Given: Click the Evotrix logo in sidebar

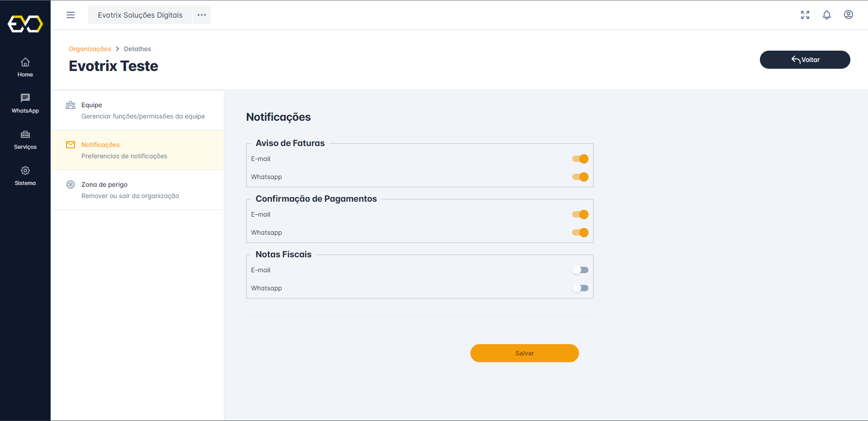Looking at the screenshot, I should pos(25,24).
